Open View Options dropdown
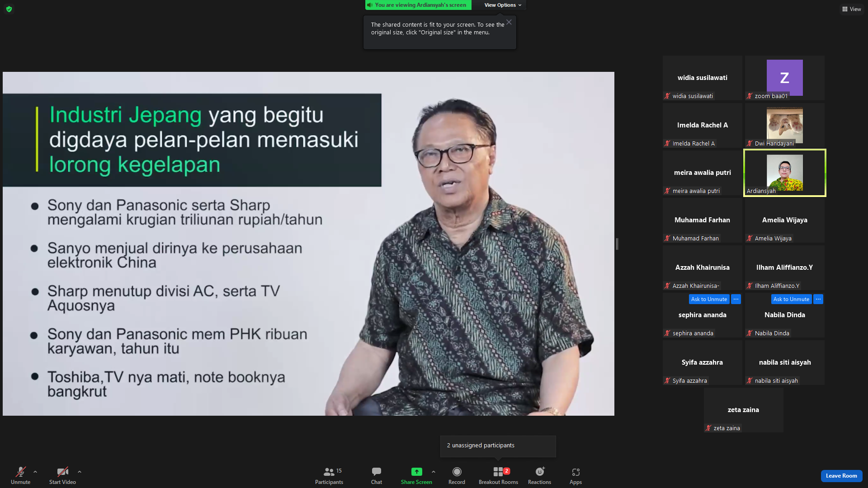Image resolution: width=868 pixels, height=488 pixels. [x=503, y=5]
